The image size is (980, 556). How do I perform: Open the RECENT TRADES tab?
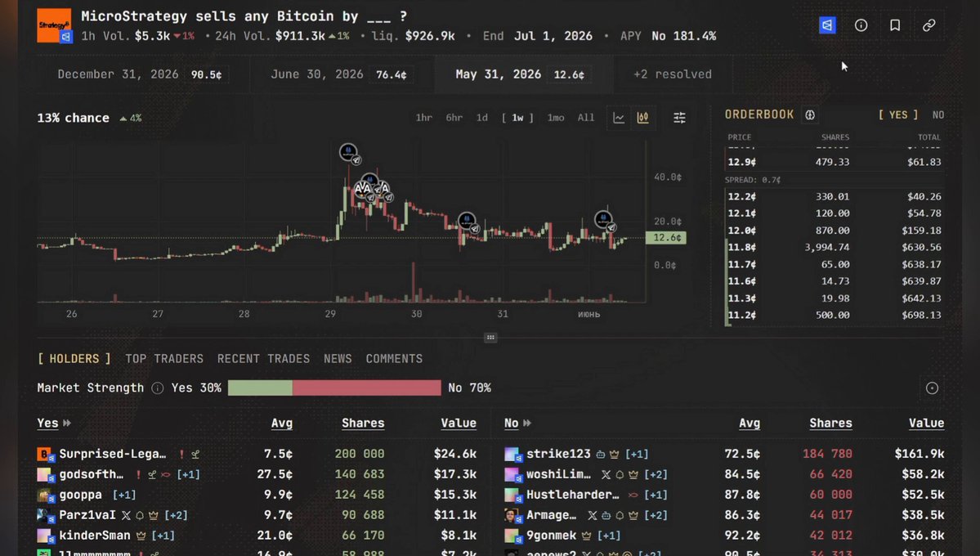(263, 359)
